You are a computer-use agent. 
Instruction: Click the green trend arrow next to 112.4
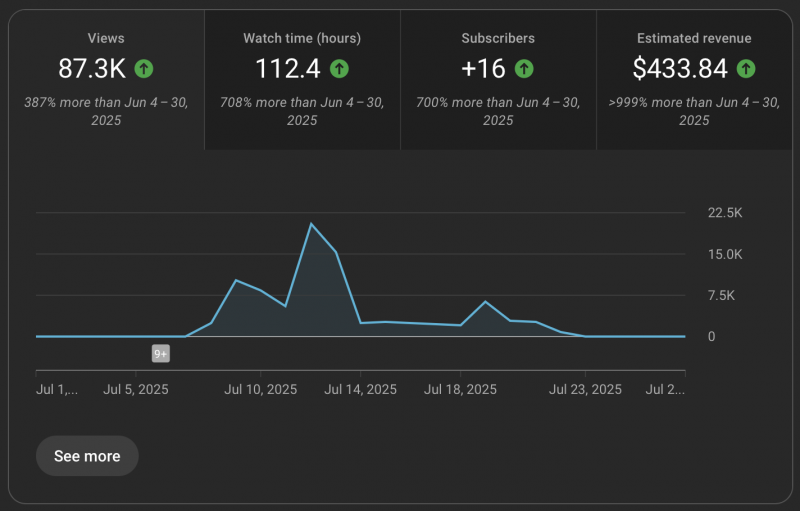[339, 69]
